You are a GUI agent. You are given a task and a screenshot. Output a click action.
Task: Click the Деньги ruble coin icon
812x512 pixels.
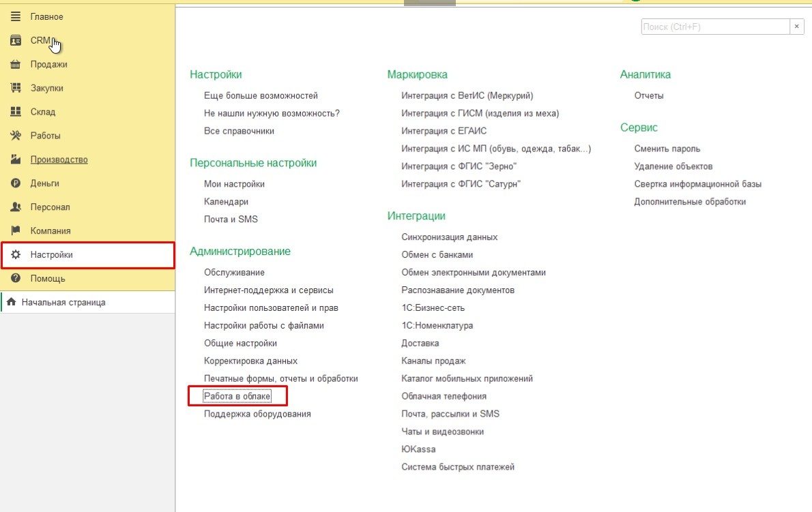(x=16, y=183)
